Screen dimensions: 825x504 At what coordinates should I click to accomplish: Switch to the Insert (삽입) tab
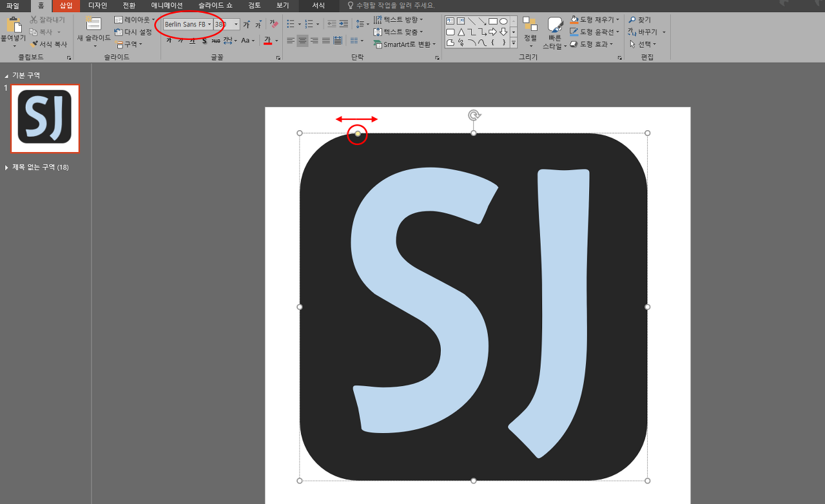66,6
